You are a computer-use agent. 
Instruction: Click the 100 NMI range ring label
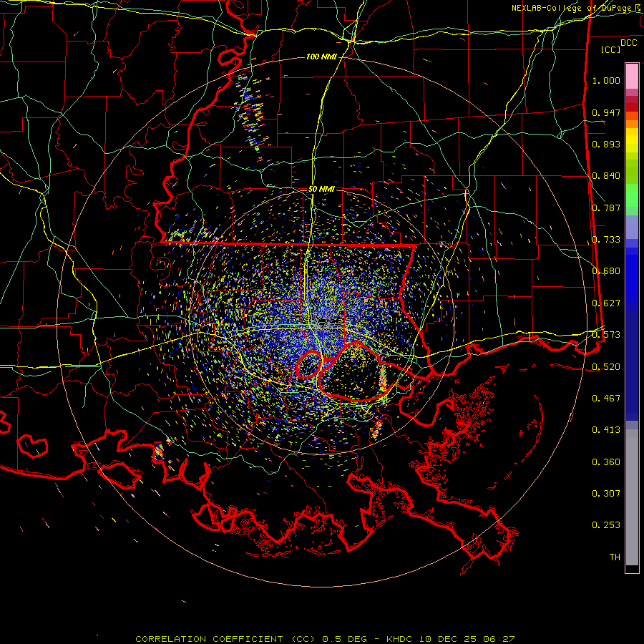321,57
